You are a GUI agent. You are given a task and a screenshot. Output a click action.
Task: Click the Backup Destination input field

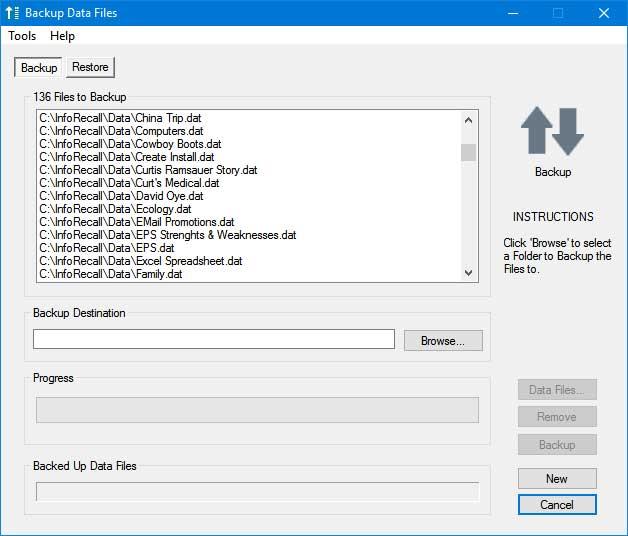point(214,339)
